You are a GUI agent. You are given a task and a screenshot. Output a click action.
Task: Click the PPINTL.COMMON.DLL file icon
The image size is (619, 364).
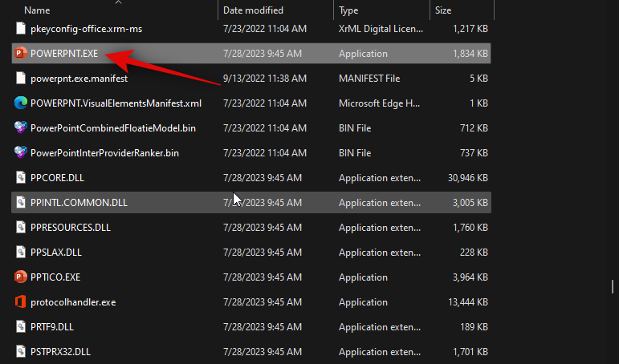coord(21,202)
